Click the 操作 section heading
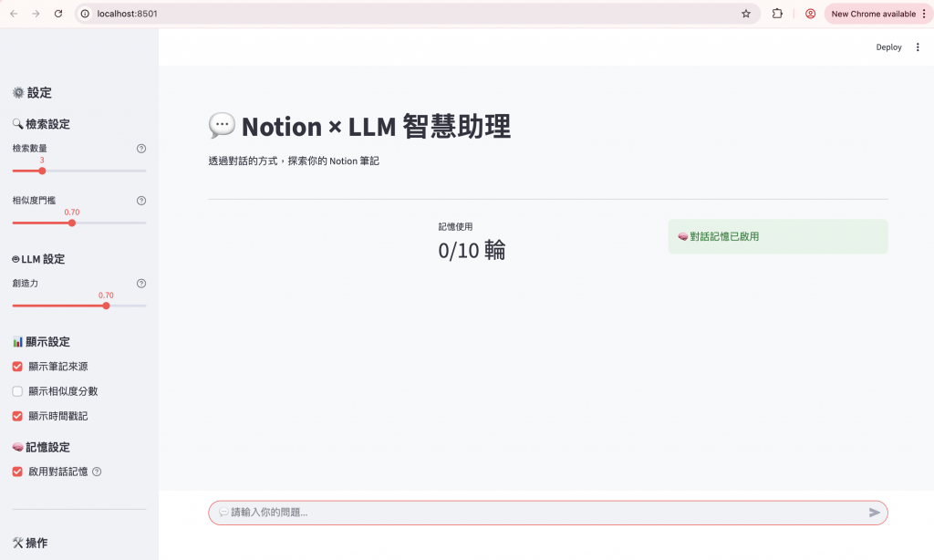This screenshot has width=934, height=560. (36, 544)
